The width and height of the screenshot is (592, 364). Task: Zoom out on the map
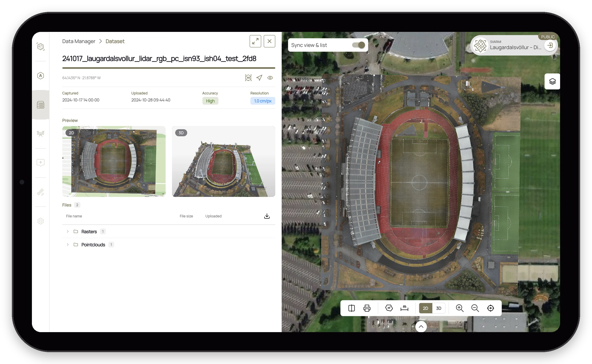pos(475,308)
